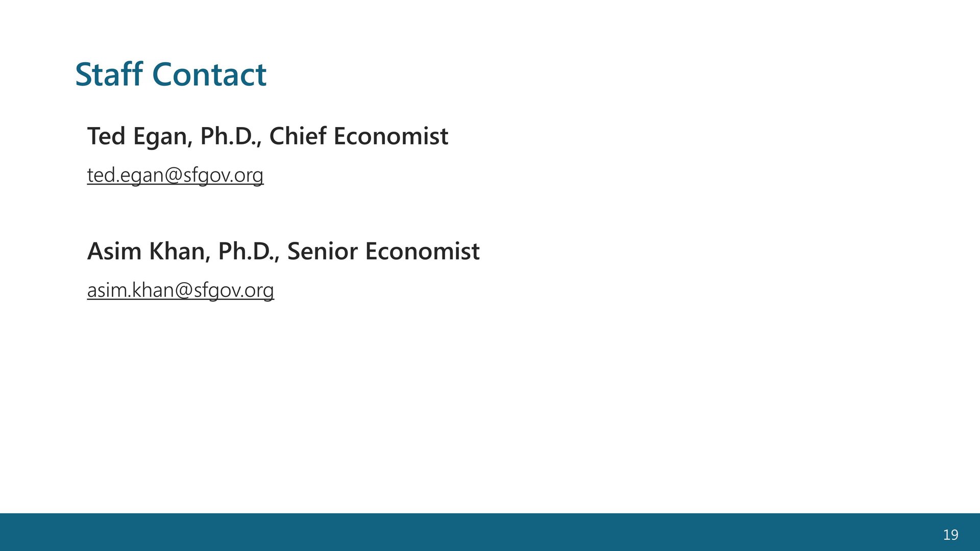Click the word 'Senior' in Asim's title
The image size is (980, 551).
pos(323,252)
